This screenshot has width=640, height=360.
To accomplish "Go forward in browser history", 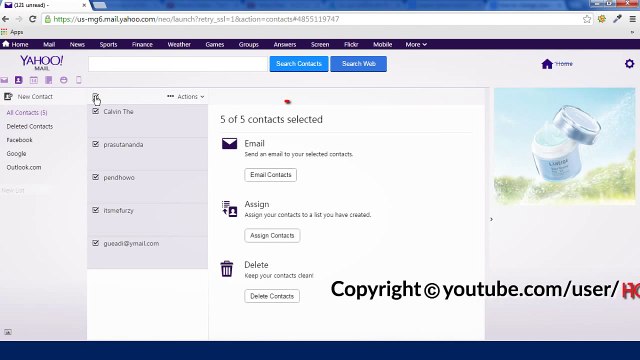I will coord(19,19).
